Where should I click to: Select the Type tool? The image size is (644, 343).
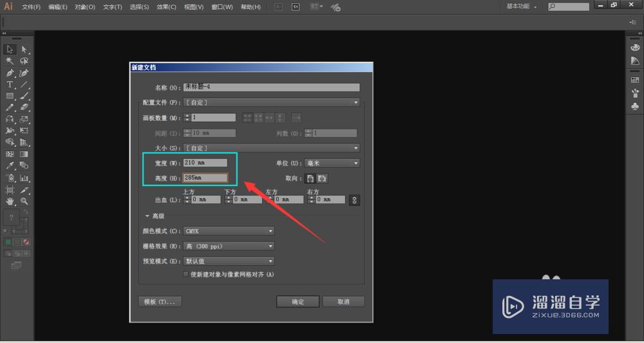tap(10, 84)
